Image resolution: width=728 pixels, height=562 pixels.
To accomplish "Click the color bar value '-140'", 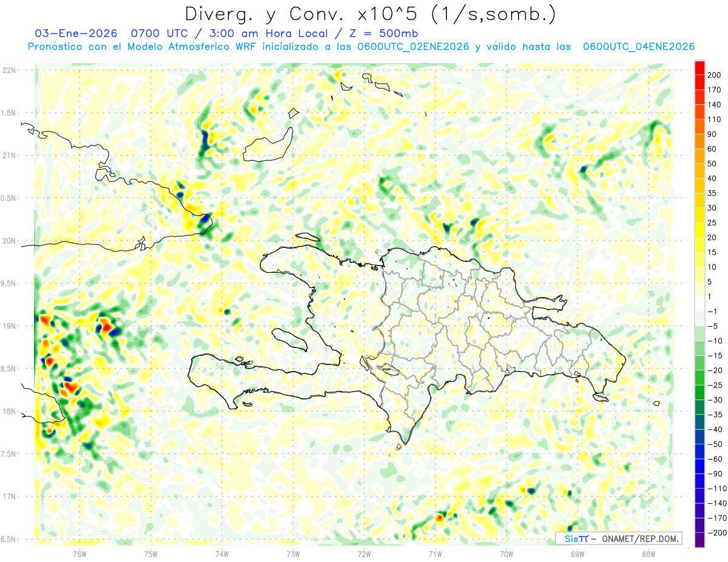I will [x=718, y=503].
